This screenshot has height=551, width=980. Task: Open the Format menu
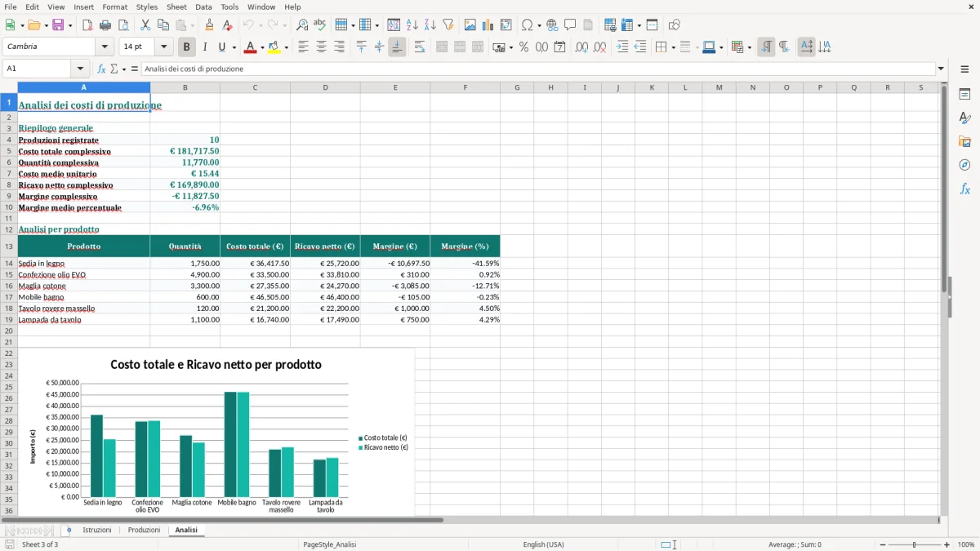(114, 7)
